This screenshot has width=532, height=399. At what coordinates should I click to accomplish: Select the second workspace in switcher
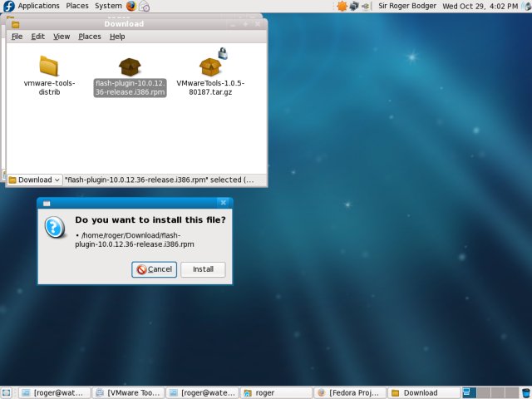click(483, 392)
